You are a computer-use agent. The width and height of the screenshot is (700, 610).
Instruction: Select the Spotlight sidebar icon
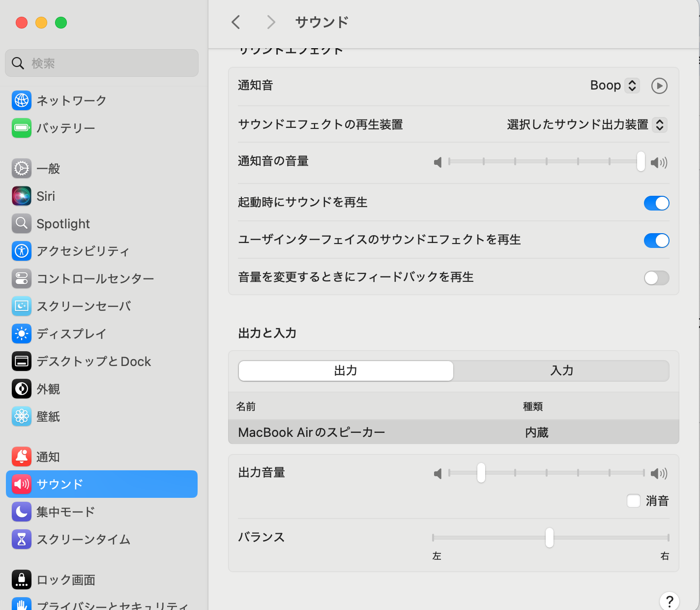pyautogui.click(x=22, y=223)
